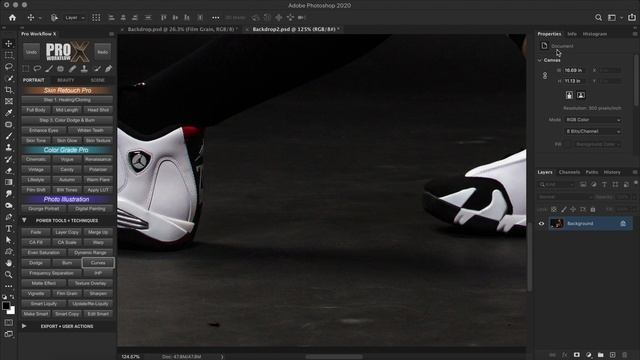Screen dimensions: 640x360
Task: Toggle the layer filter switch in Layers panel
Action: point(636,183)
